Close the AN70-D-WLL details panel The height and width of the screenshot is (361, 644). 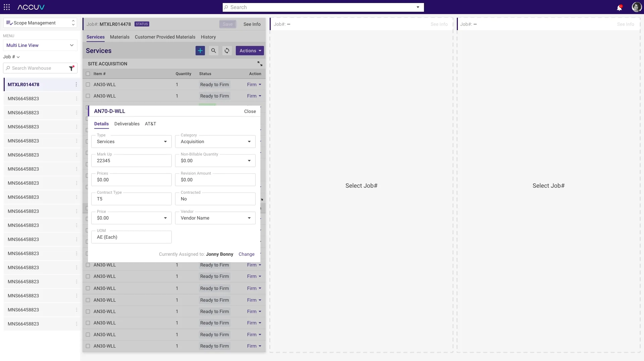(250, 111)
